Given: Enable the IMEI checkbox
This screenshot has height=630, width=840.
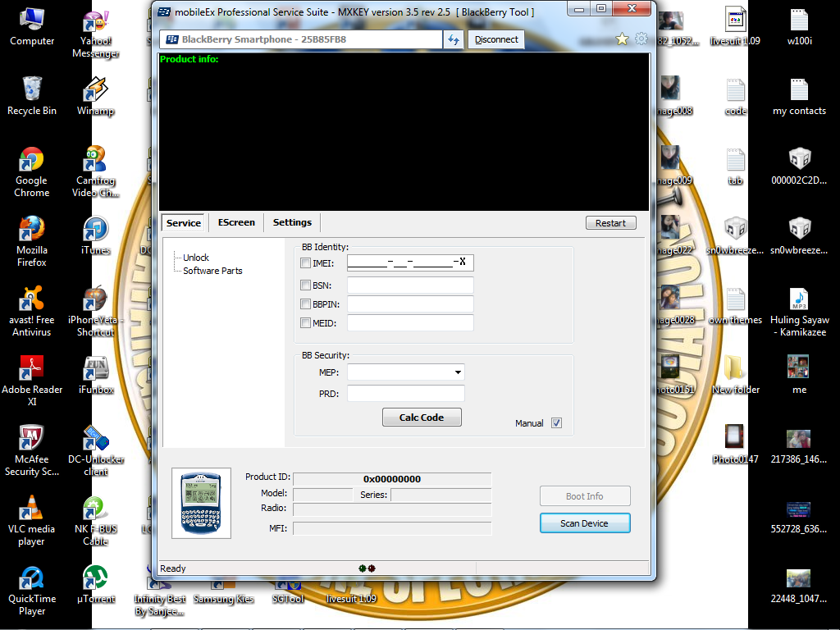Looking at the screenshot, I should (306, 263).
